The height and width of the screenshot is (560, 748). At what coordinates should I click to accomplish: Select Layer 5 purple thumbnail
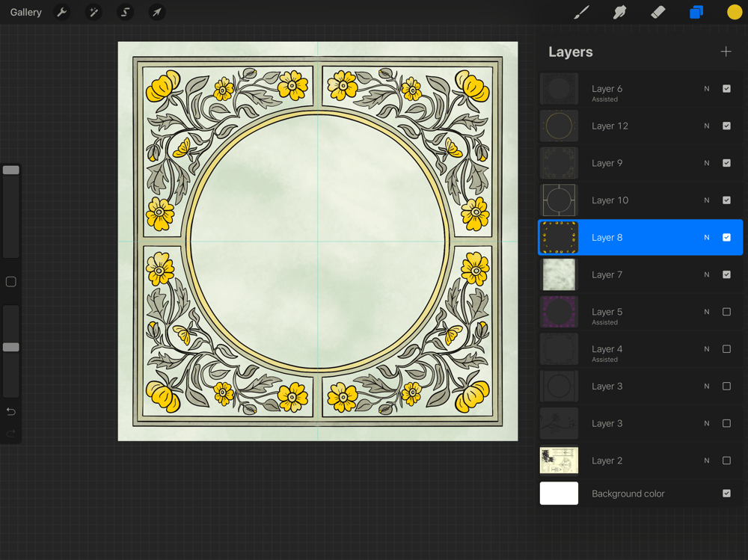pyautogui.click(x=559, y=312)
